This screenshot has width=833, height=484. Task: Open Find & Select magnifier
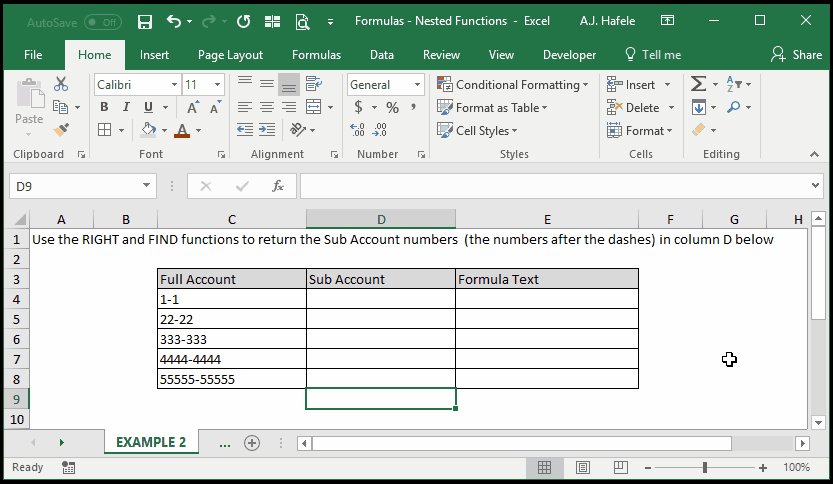(x=734, y=107)
